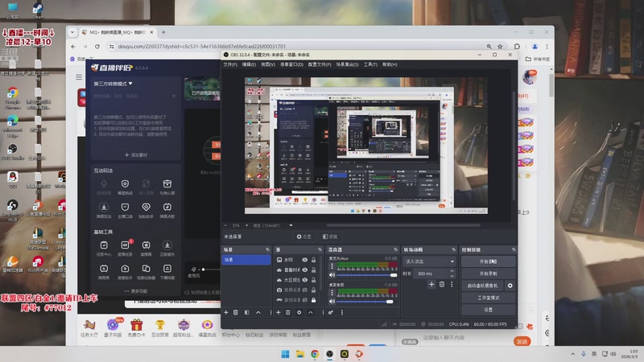644x362 pixels.
Task: Adjust 桌面音频 volume slider
Action: pyautogui.click(x=367, y=301)
